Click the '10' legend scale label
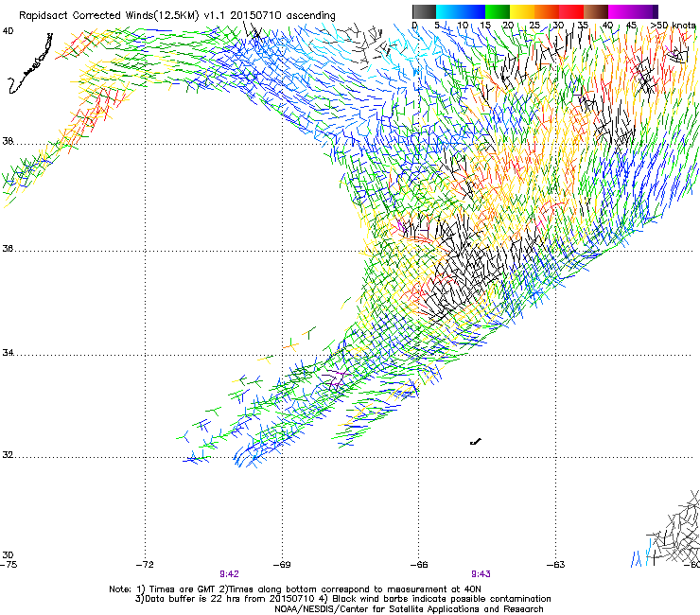The height and width of the screenshot is (615, 700). pyautogui.click(x=463, y=26)
